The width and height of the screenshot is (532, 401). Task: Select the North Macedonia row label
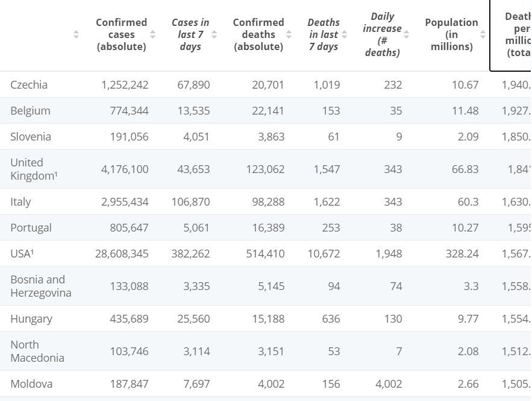[37, 352]
